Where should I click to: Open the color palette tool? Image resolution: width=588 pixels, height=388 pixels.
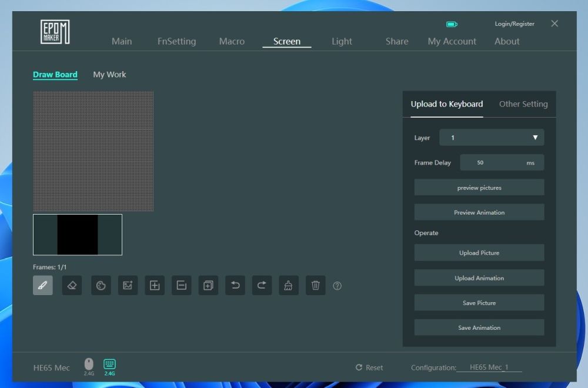coord(101,285)
